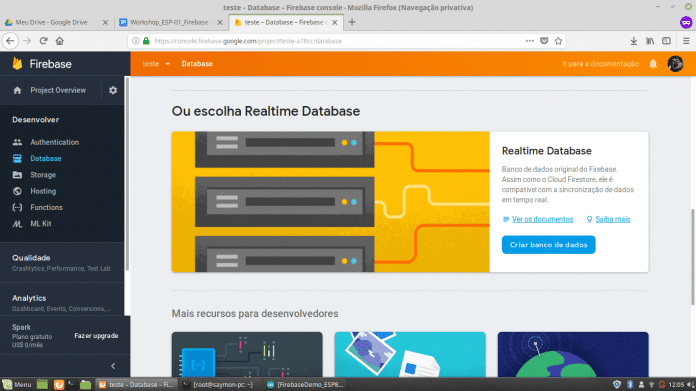Close the Workshop_ESP-01_Firebase tab

[x=220, y=22]
